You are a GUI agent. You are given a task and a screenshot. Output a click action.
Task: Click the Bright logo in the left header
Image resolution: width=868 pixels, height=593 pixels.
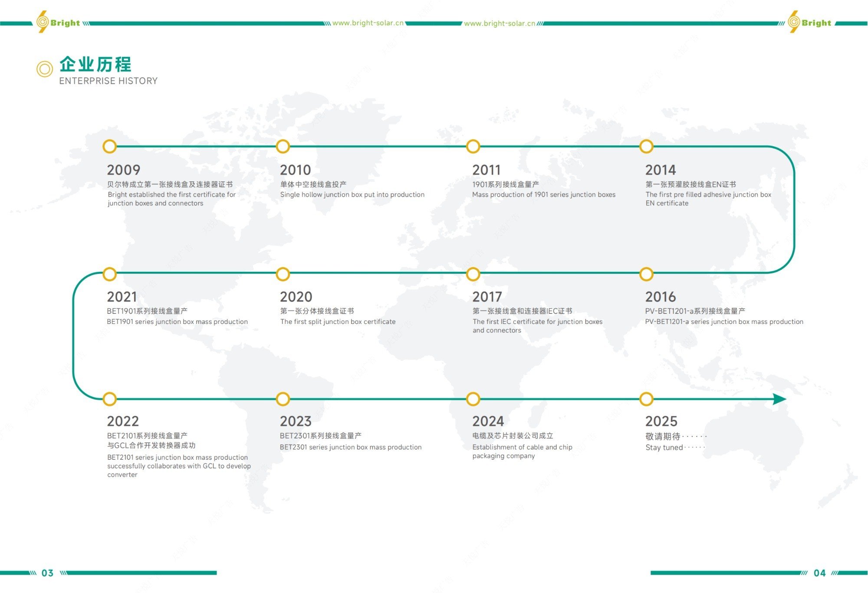click(58, 22)
